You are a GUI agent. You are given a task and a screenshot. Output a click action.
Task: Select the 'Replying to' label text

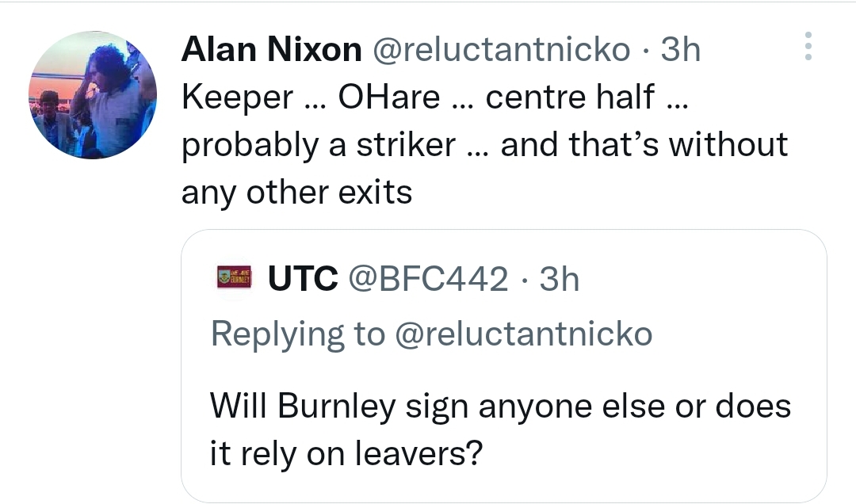point(298,334)
